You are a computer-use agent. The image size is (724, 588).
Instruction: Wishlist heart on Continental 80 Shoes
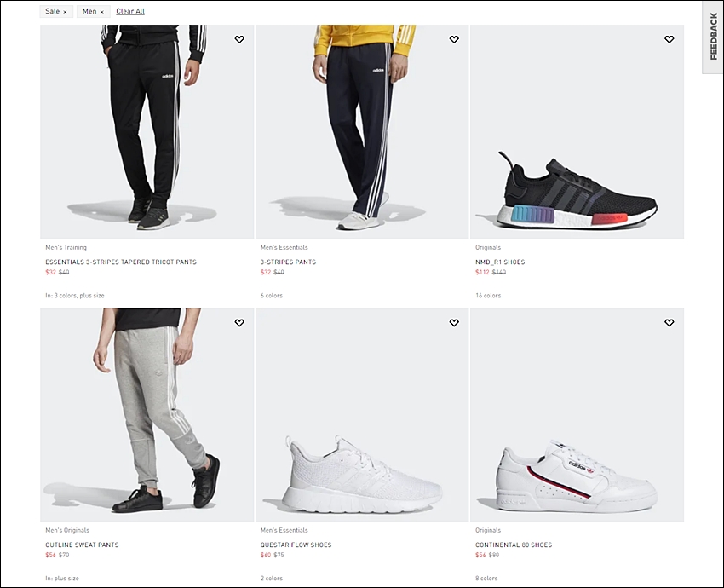tap(669, 323)
